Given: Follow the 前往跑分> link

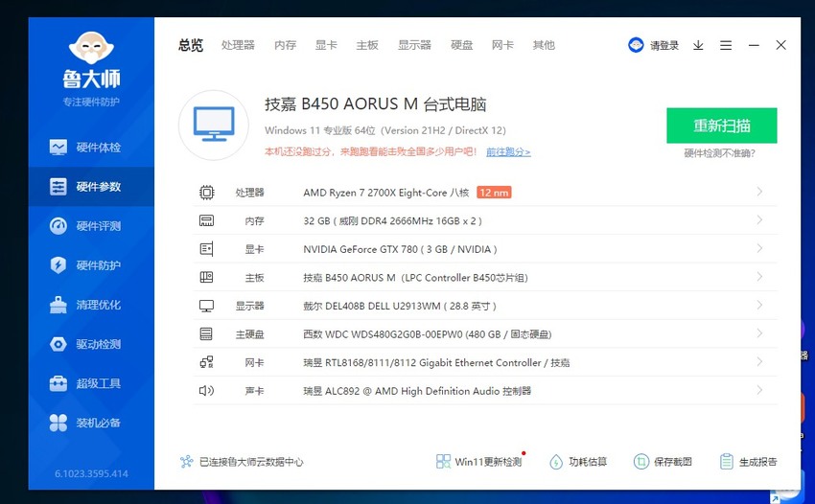Looking at the screenshot, I should tap(508, 152).
